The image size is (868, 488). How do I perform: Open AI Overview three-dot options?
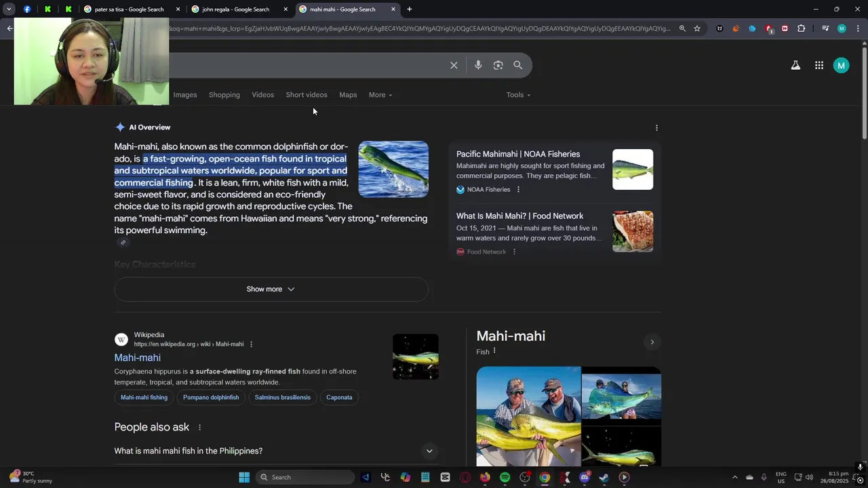656,127
